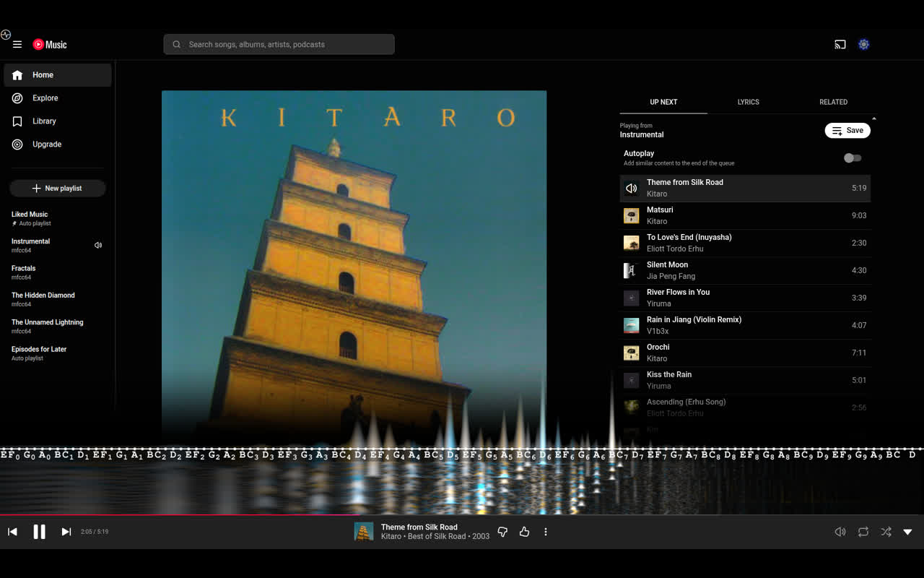The width and height of the screenshot is (924, 578).
Task: Click the Playing from Instrumental label
Action: [642, 130]
